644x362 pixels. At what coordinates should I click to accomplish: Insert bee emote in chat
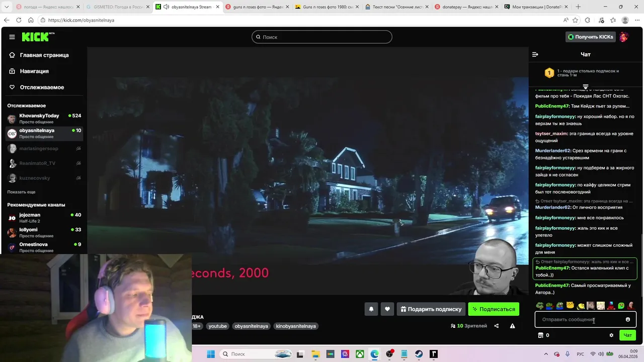tap(581, 305)
